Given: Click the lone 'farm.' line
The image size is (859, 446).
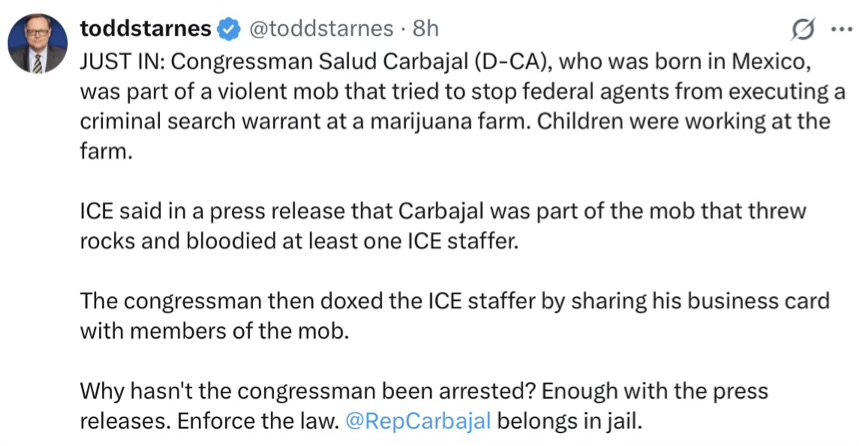Looking at the screenshot, I should [106, 151].
